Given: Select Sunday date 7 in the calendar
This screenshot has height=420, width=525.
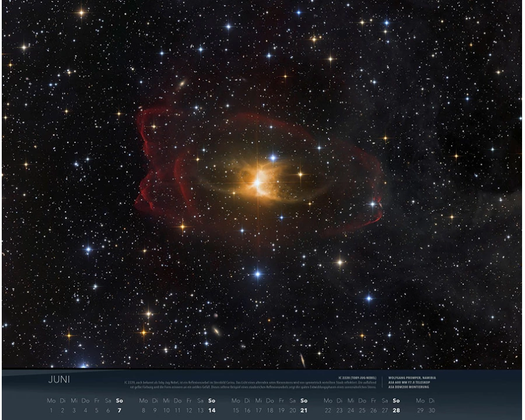Looking at the screenshot, I should 120,410.
